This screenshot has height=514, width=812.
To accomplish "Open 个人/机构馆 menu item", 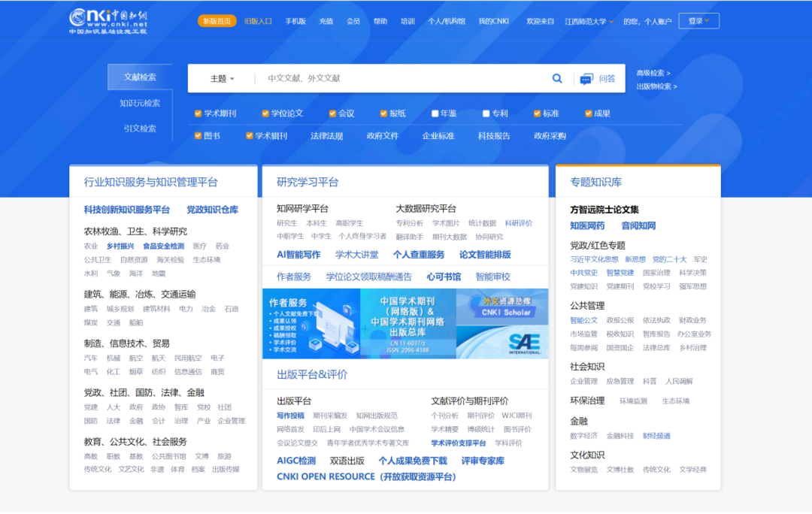I will 447,21.
